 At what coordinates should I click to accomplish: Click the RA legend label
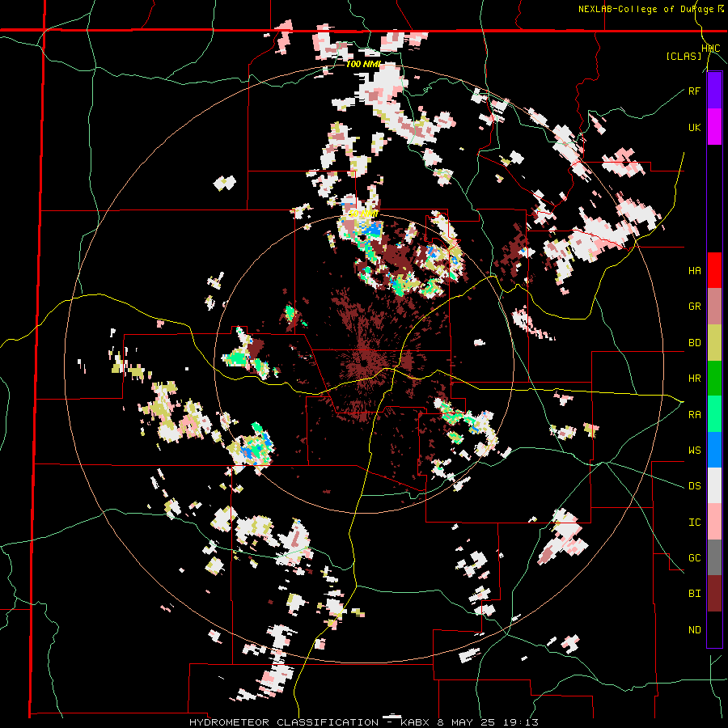694,415
